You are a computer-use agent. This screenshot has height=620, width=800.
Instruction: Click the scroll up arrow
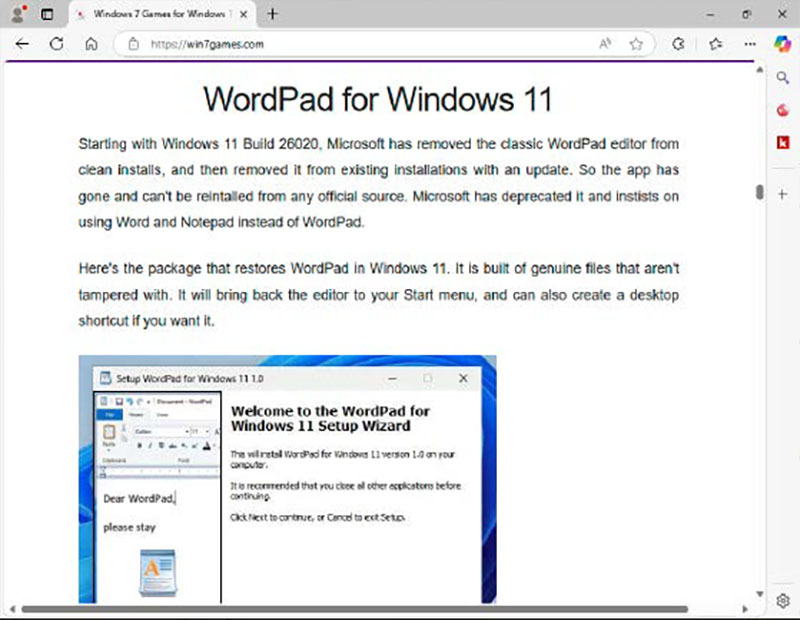point(760,69)
